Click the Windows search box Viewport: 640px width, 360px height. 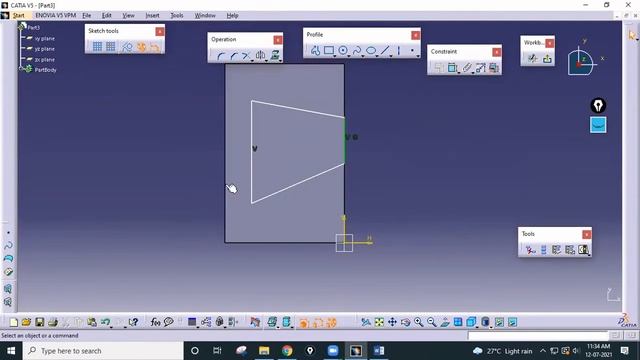(x=103, y=351)
